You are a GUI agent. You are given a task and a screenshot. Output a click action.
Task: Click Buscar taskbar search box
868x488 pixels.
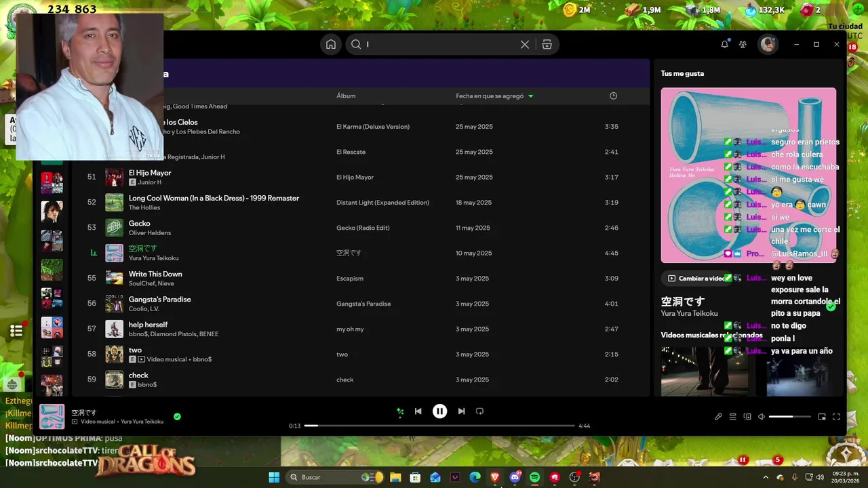point(336,477)
